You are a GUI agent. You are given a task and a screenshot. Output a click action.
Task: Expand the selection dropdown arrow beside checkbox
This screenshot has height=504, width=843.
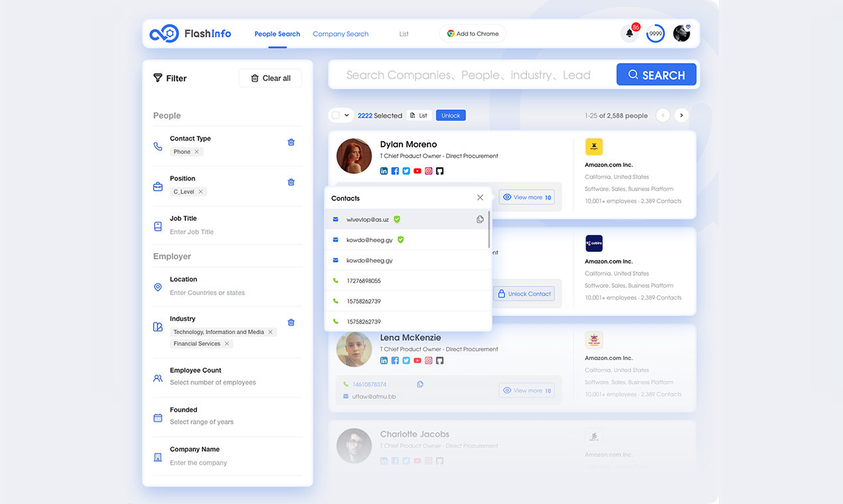pyautogui.click(x=346, y=115)
